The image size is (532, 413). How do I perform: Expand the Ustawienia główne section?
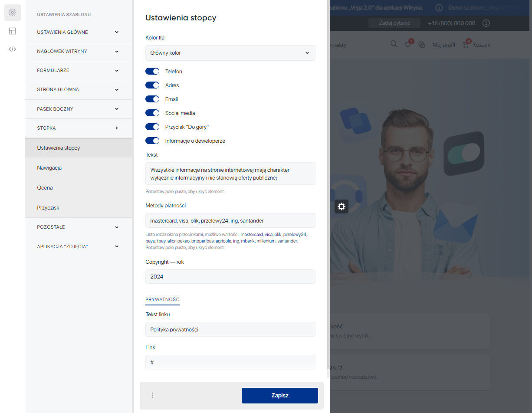tap(78, 32)
